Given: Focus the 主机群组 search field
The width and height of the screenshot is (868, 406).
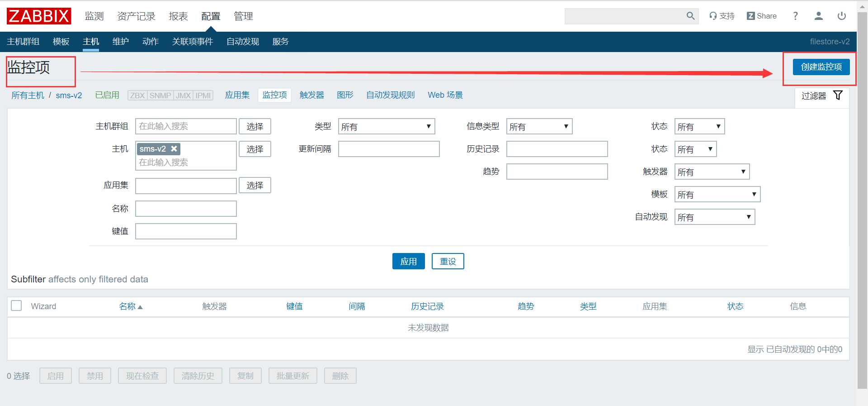Looking at the screenshot, I should (186, 126).
